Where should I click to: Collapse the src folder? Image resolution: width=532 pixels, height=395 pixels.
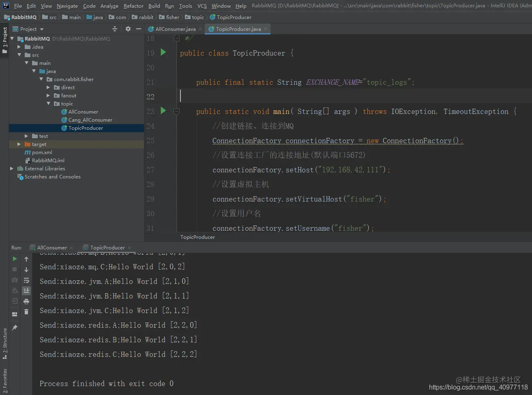(19, 55)
